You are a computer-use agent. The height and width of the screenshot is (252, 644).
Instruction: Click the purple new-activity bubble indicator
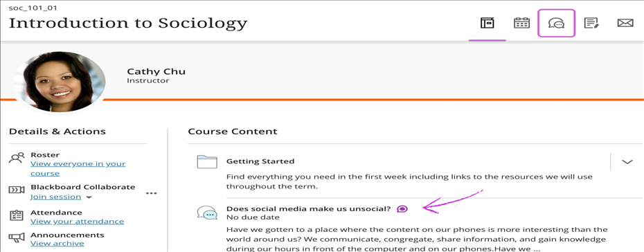402,209
